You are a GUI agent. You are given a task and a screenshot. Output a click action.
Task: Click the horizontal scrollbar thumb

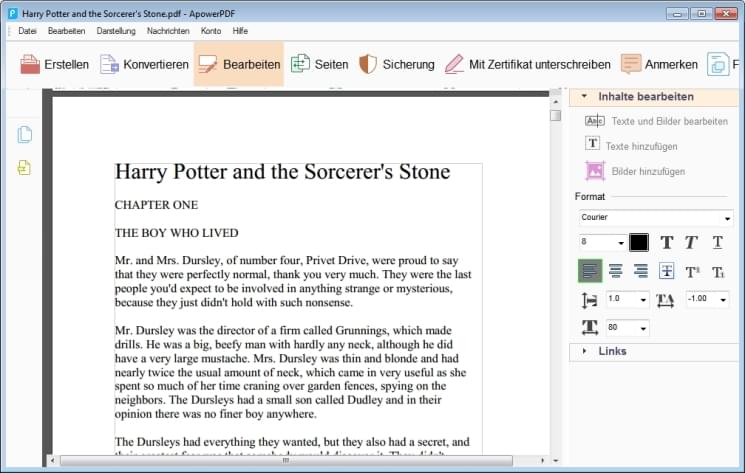click(286, 460)
